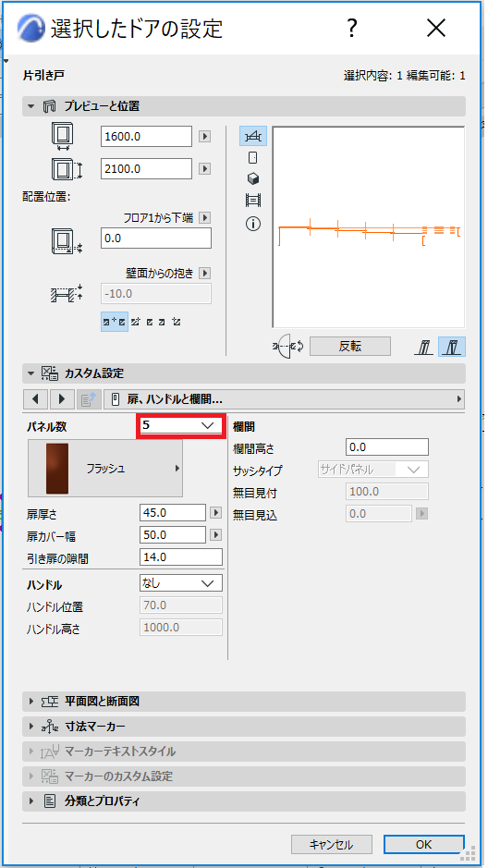The width and height of the screenshot is (488, 868).
Task: Open the ハンドル dropdown showing なし
Action: coord(181,583)
